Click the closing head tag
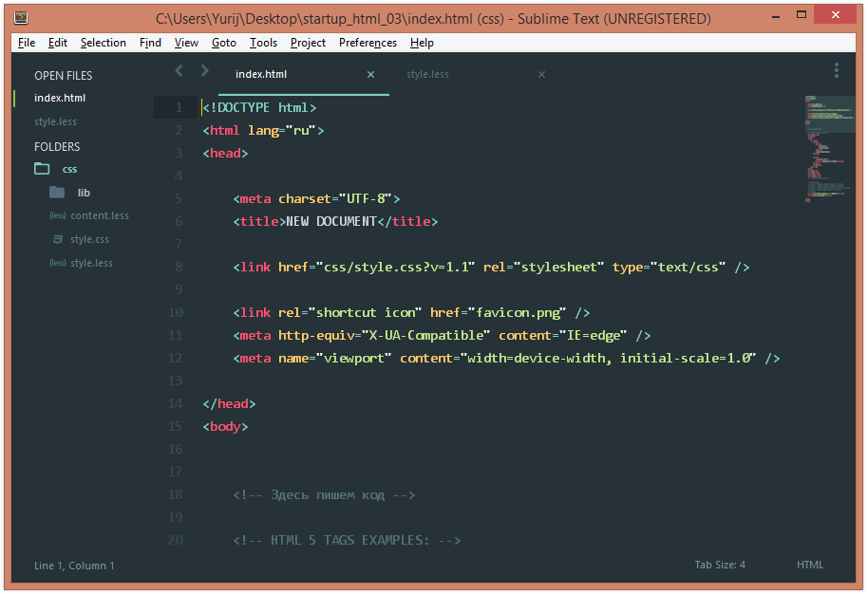The image size is (868, 594). click(229, 403)
